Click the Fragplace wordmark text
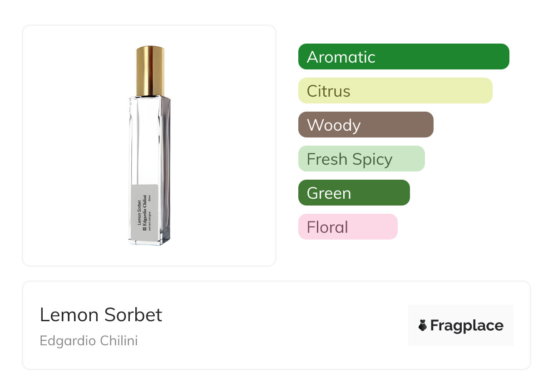The image size is (553, 392). pos(466,325)
